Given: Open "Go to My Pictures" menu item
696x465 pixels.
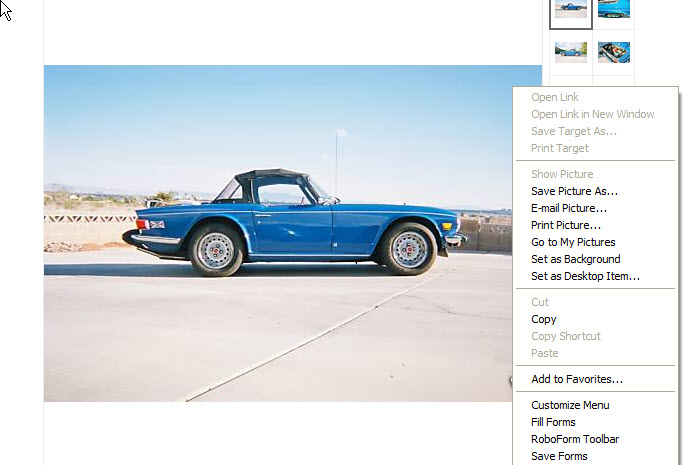Looking at the screenshot, I should click(x=573, y=242).
